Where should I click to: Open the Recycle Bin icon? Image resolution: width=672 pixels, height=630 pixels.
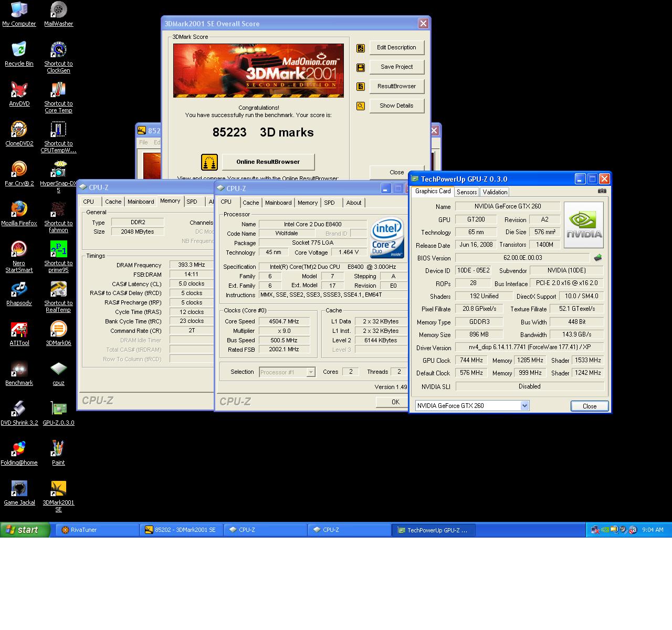19,54
